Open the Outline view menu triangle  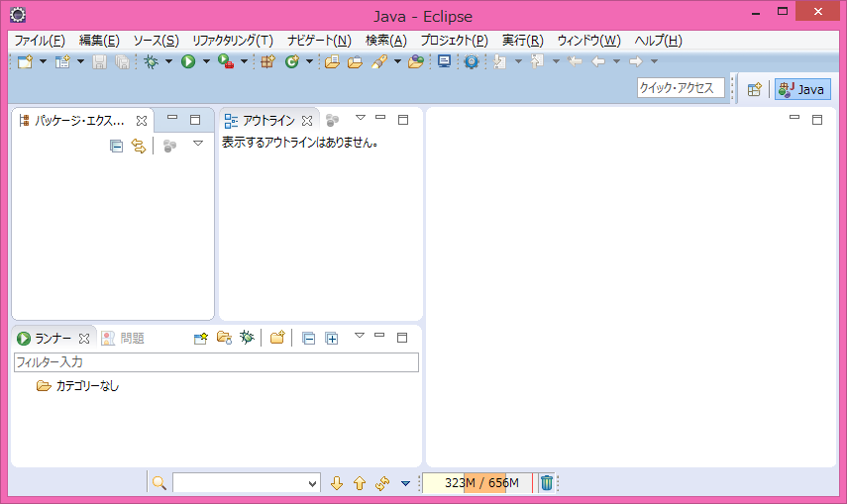click(x=361, y=118)
